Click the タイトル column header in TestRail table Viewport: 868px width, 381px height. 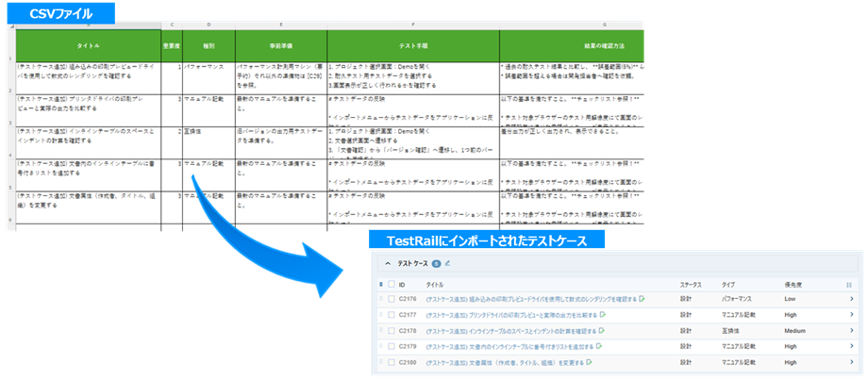coord(435,283)
